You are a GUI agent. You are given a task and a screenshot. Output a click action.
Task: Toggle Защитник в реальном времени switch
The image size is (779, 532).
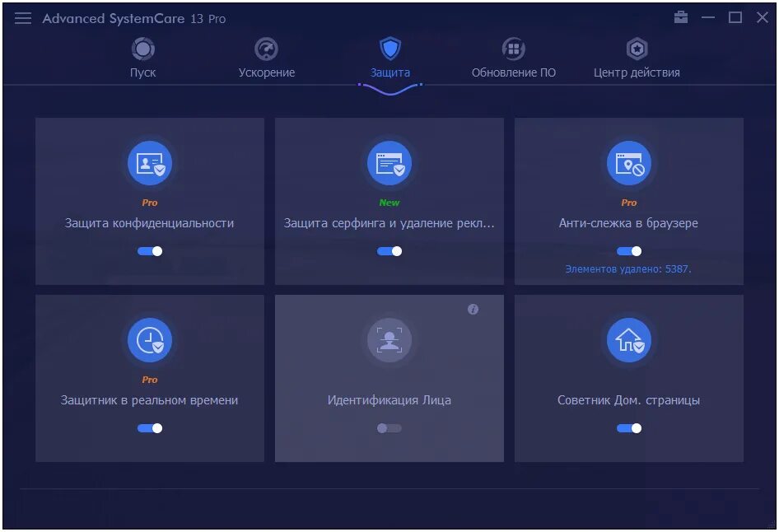click(150, 428)
